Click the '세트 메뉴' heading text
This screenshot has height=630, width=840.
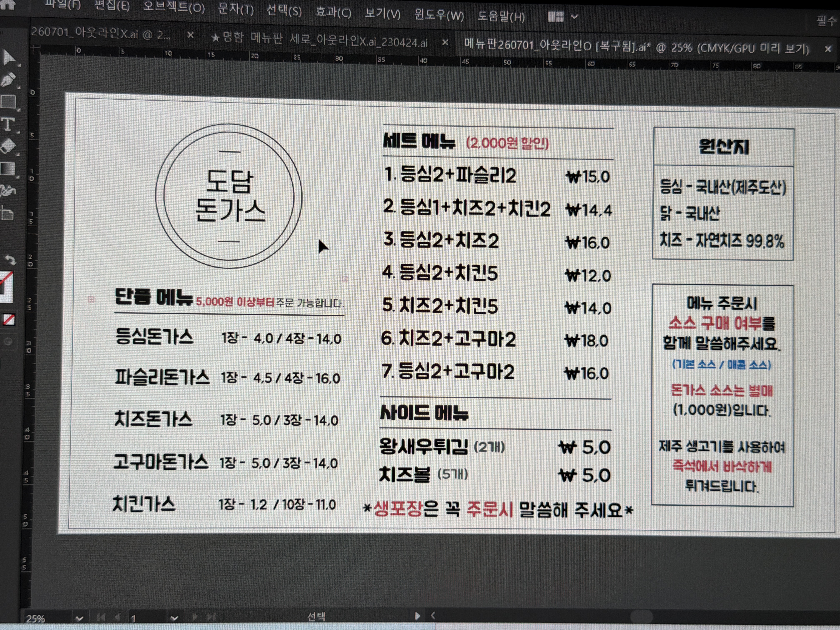(x=419, y=141)
